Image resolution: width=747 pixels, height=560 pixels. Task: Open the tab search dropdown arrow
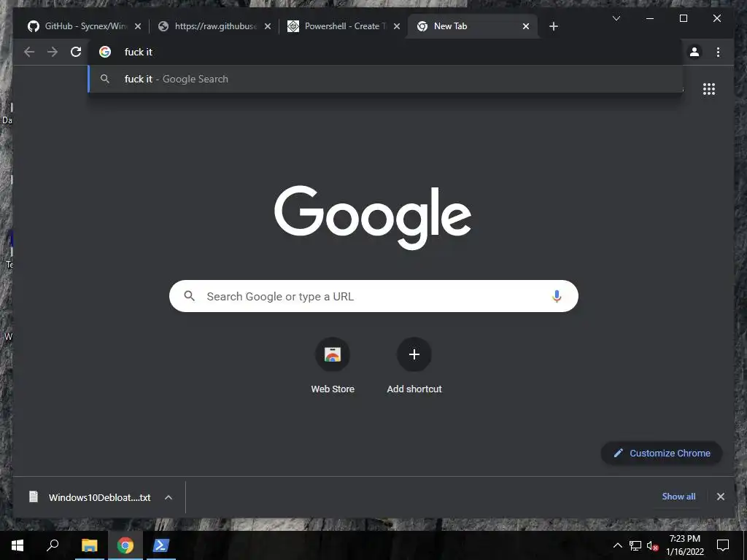pos(616,18)
